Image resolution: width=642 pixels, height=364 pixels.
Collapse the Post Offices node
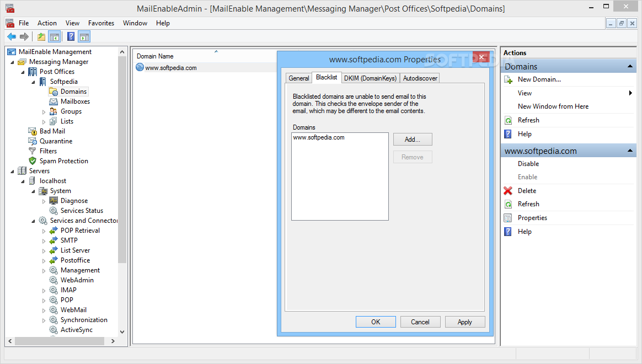(23, 72)
